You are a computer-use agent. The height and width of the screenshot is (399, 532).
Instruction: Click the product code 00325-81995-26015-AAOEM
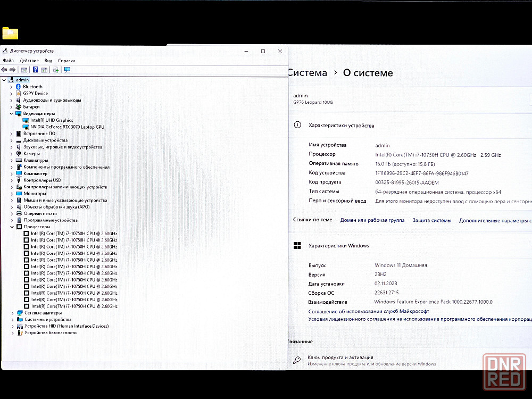(407, 182)
